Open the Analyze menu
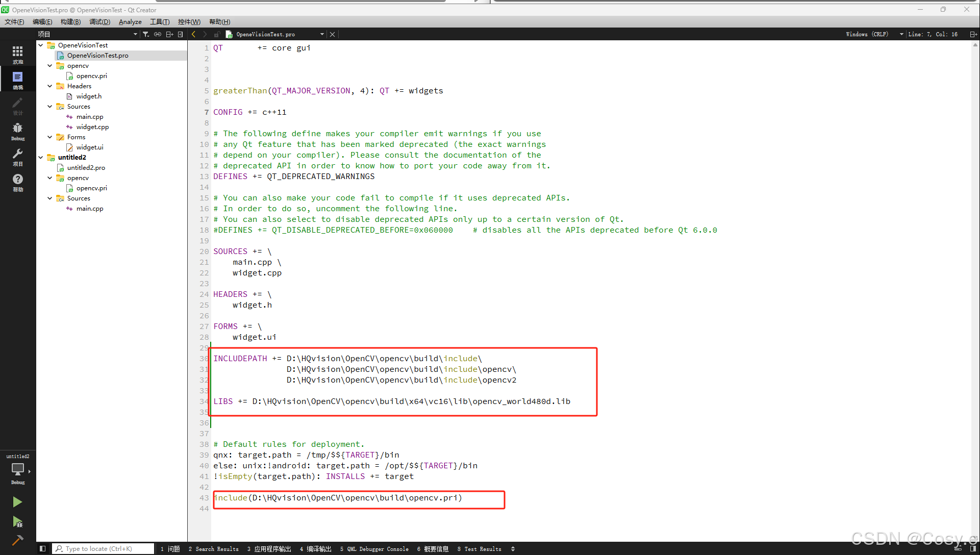 [x=130, y=22]
